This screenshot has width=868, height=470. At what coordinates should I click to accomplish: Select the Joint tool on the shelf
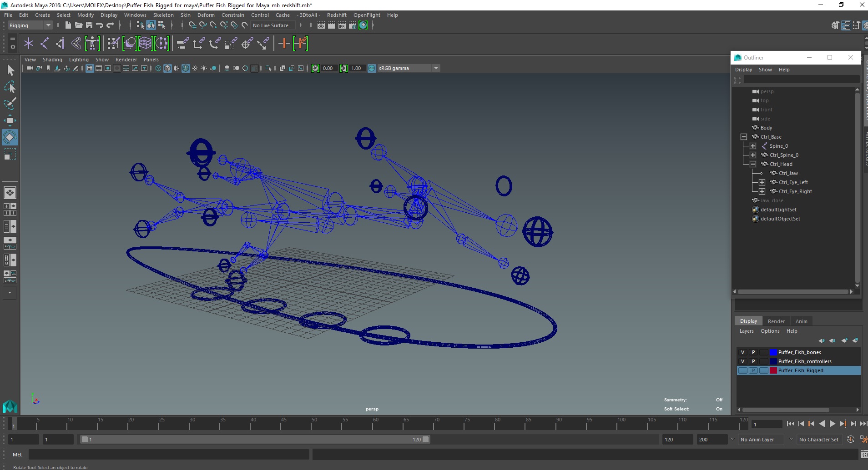click(45, 44)
